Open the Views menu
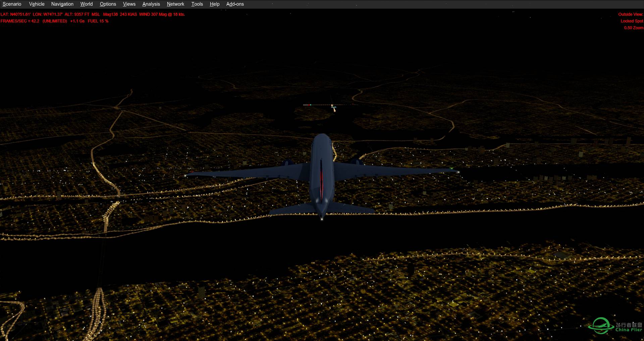This screenshot has height=341, width=644. [129, 4]
